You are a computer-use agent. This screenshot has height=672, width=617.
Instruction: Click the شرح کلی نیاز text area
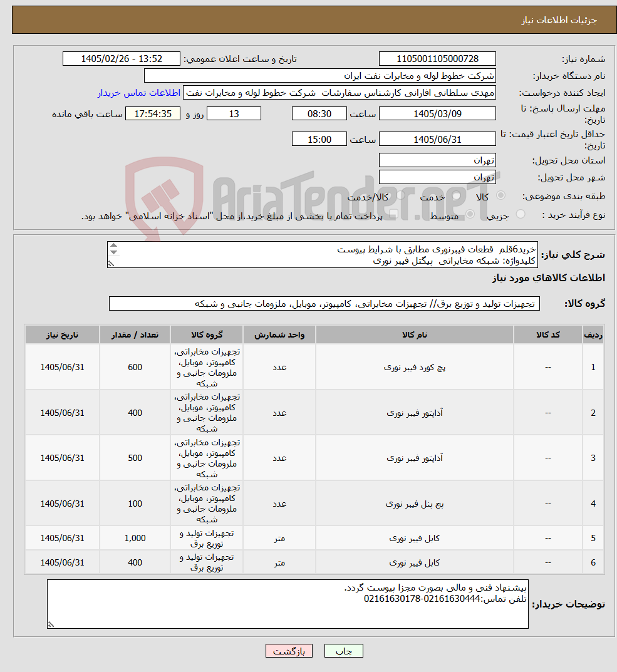pyautogui.click(x=322, y=254)
